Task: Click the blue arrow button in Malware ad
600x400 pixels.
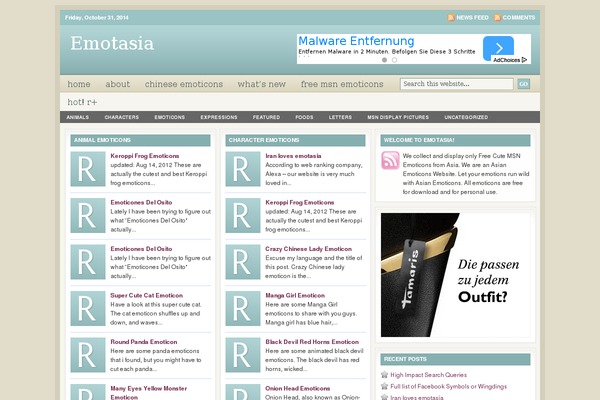Action: pyautogui.click(x=498, y=48)
